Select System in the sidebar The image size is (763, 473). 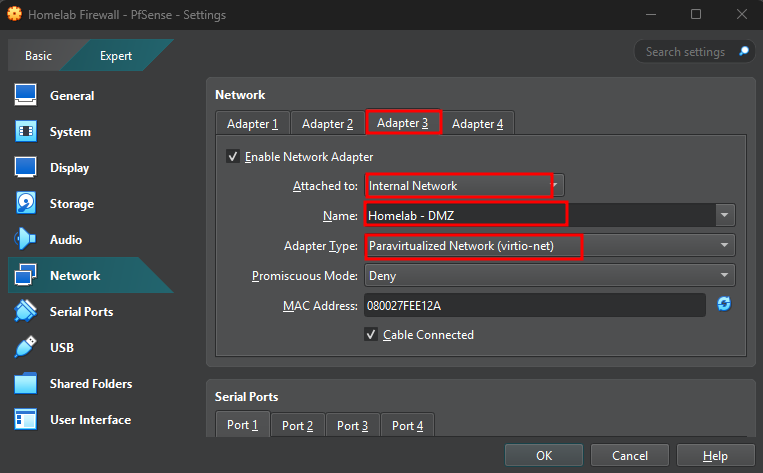click(70, 131)
